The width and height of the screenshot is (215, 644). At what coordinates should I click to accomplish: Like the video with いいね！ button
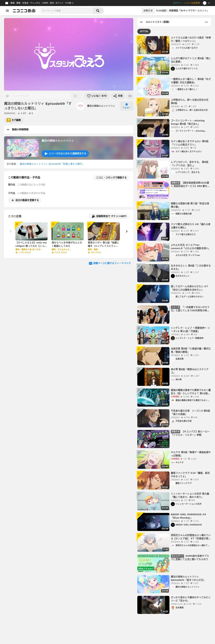click(x=97, y=96)
